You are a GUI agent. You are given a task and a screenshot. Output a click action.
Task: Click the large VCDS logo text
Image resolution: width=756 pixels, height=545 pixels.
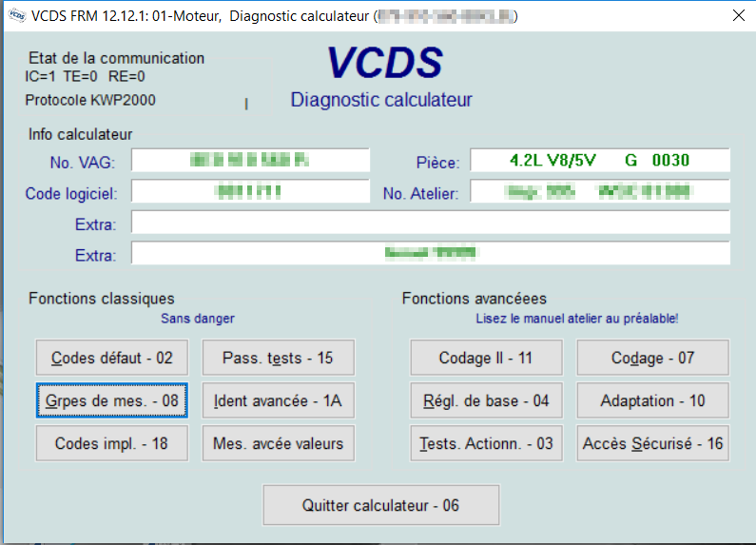point(385,63)
